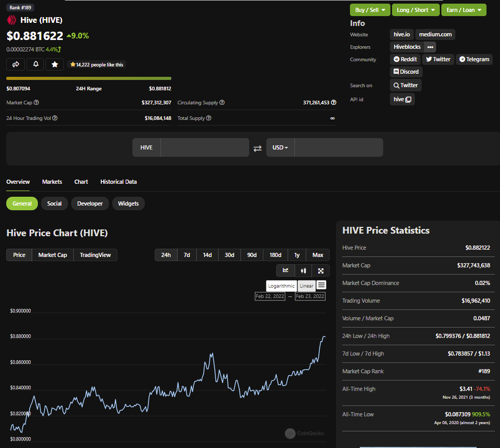Image resolution: width=500 pixels, height=448 pixels.
Task: Open Reddit community link
Action: click(x=406, y=59)
